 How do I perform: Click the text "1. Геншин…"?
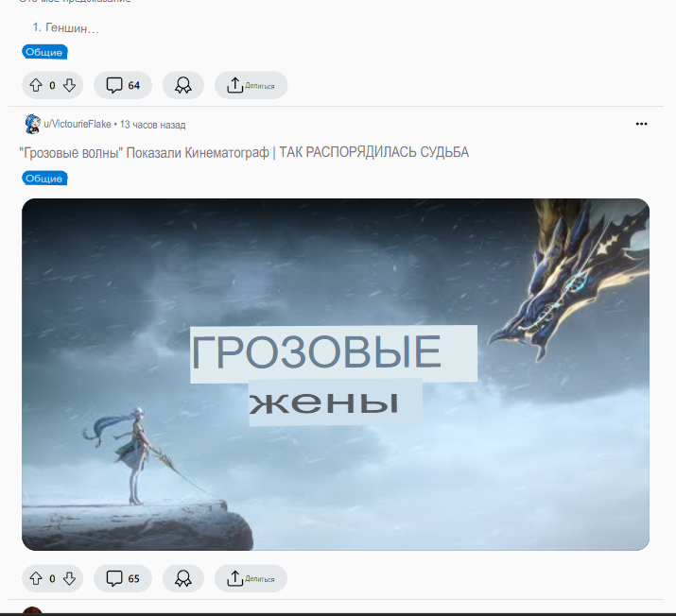(x=66, y=28)
